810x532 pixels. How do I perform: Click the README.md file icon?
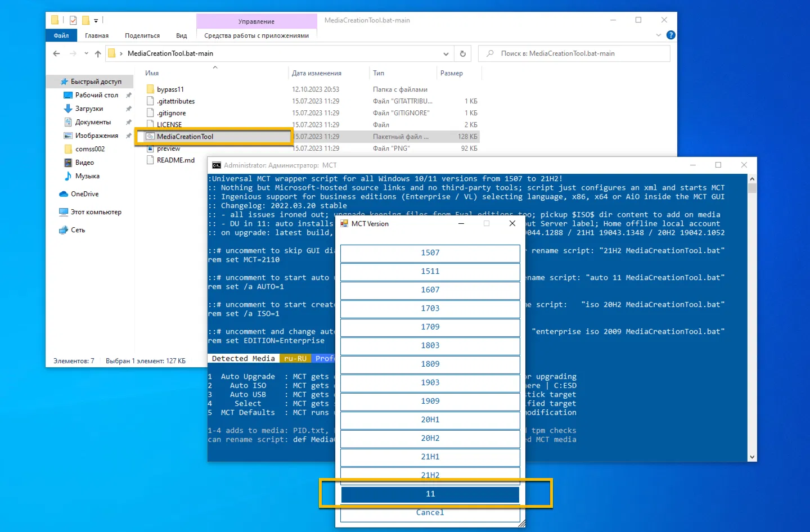coord(150,160)
